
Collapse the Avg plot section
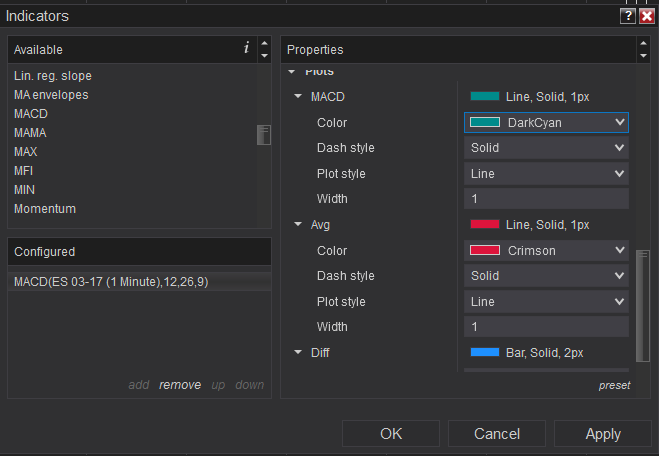click(x=298, y=225)
